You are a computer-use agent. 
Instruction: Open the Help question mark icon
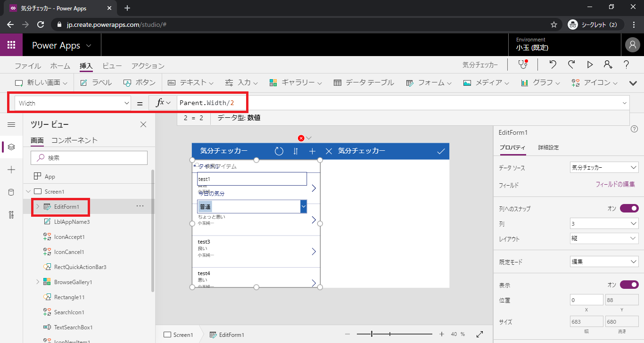coord(627,65)
